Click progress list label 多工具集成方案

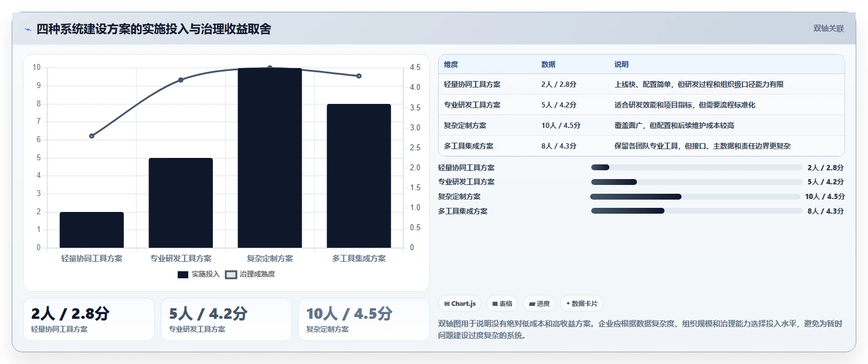[x=463, y=211]
